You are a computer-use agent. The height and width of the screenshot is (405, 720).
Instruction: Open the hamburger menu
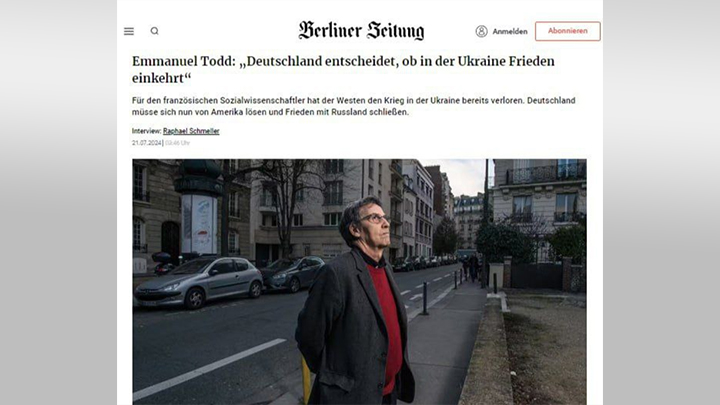click(x=129, y=31)
